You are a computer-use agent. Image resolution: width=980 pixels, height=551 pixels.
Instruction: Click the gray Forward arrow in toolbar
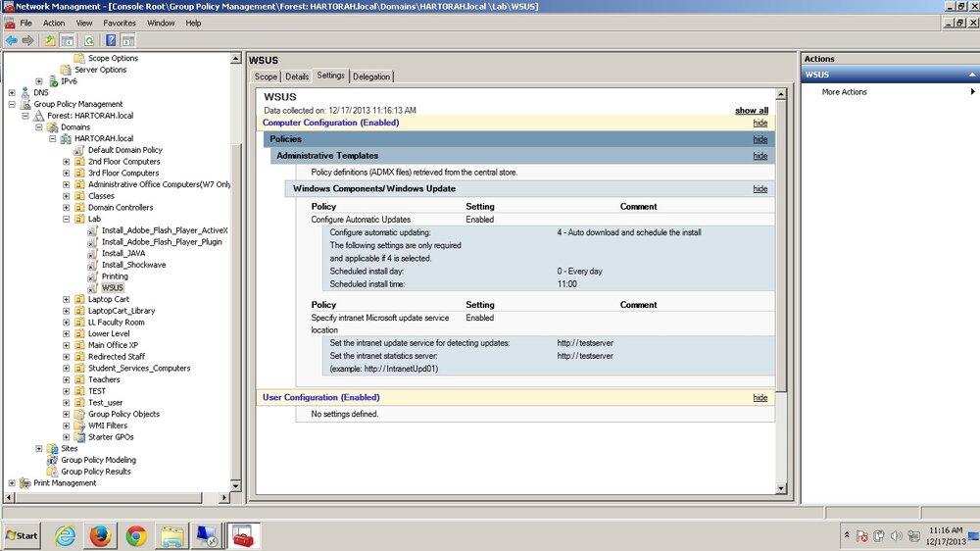point(27,40)
